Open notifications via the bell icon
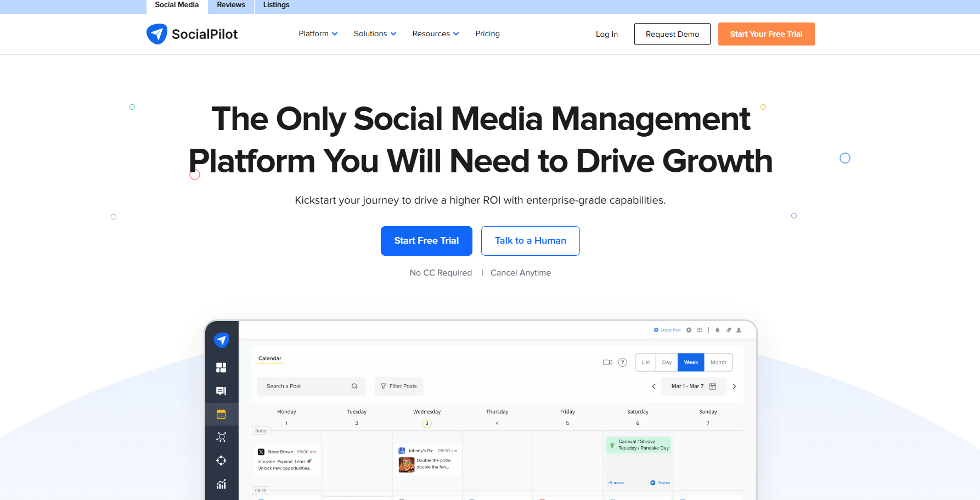This screenshot has width=980, height=500. (x=717, y=329)
